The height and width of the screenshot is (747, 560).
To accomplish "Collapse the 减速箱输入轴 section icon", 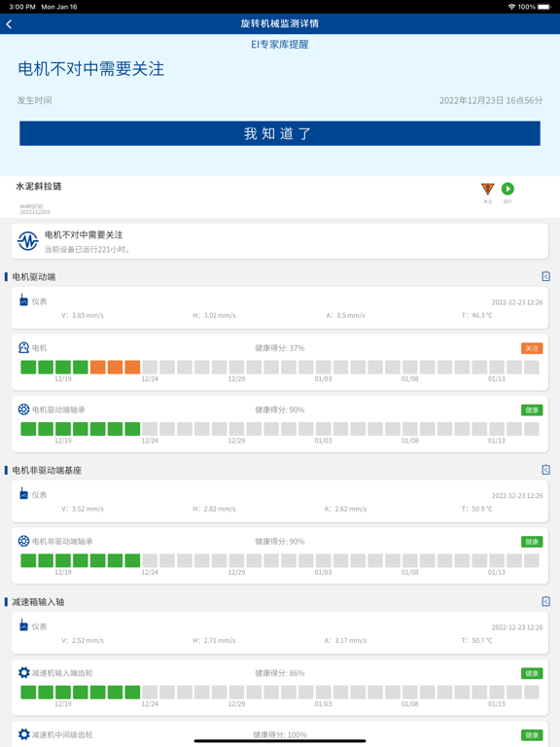I will (x=546, y=601).
